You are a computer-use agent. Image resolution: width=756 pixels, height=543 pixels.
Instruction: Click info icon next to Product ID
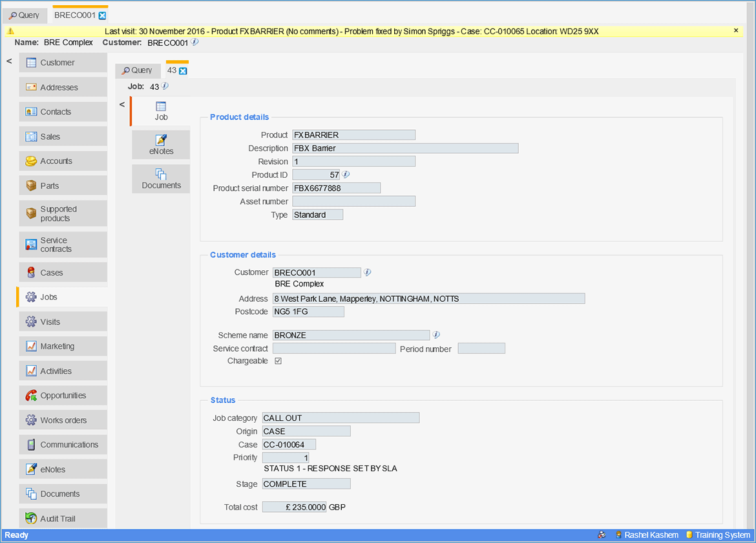pyautogui.click(x=346, y=175)
